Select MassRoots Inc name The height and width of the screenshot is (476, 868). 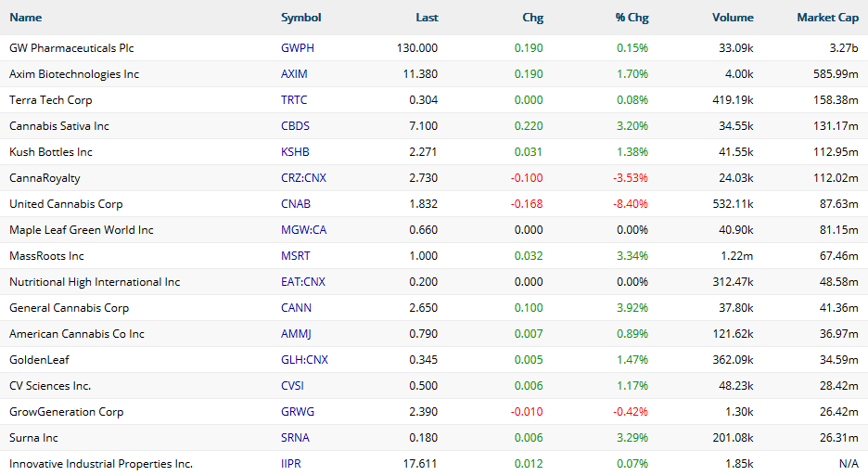[x=46, y=257]
